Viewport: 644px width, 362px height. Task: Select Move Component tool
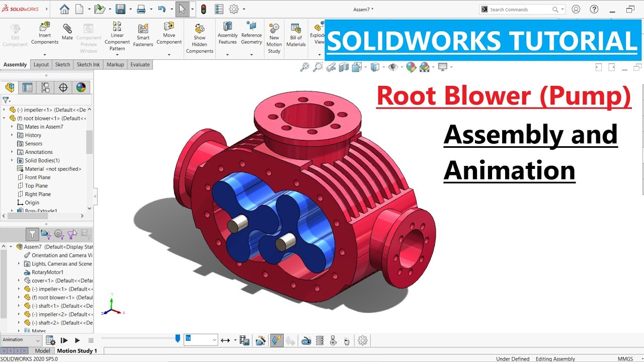[x=169, y=33]
